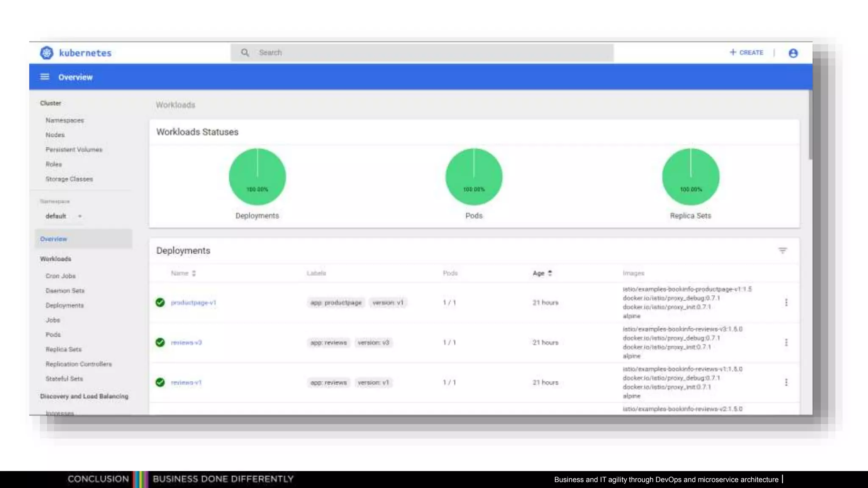Click Discovery and Load Balancing heading

coord(84,396)
